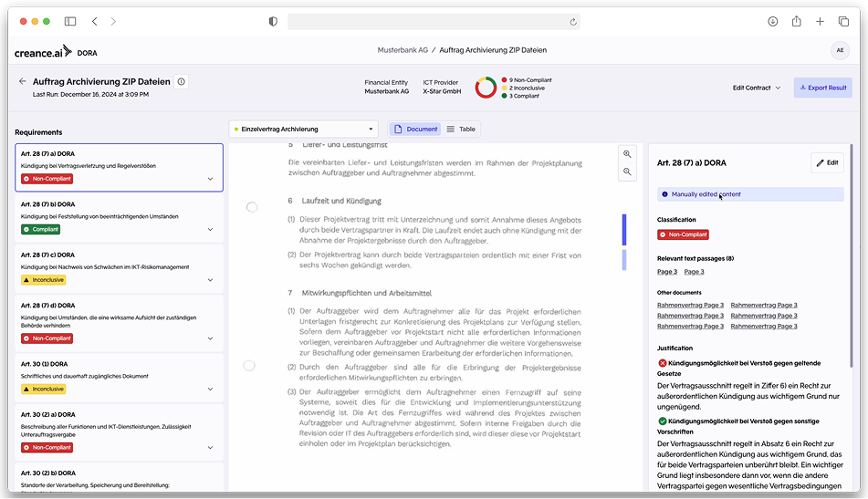The width and height of the screenshot is (868, 499).
Task: Open Edit Contract dropdown
Action: [756, 88]
